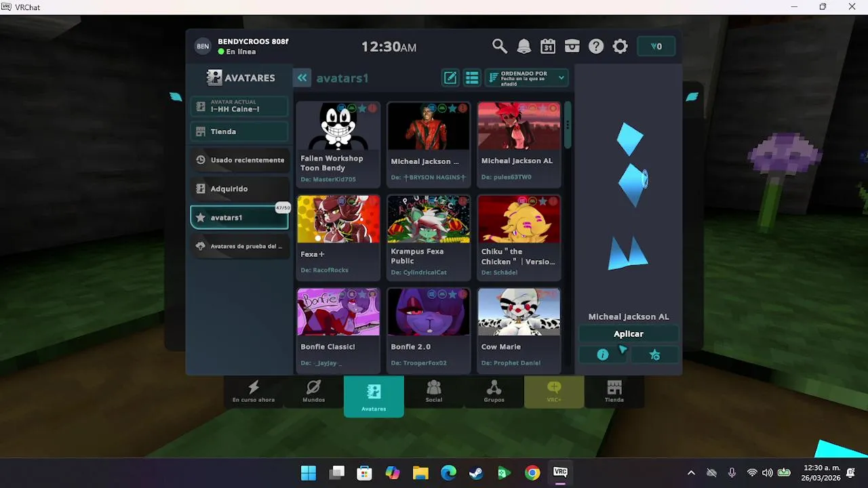Select Adquirido category
This screenshot has height=488, width=868.
(239, 188)
